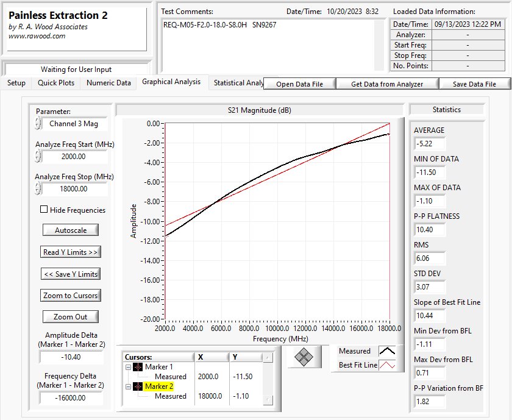
Task: Collapse the Marker 2 tree node
Action: click(x=129, y=386)
